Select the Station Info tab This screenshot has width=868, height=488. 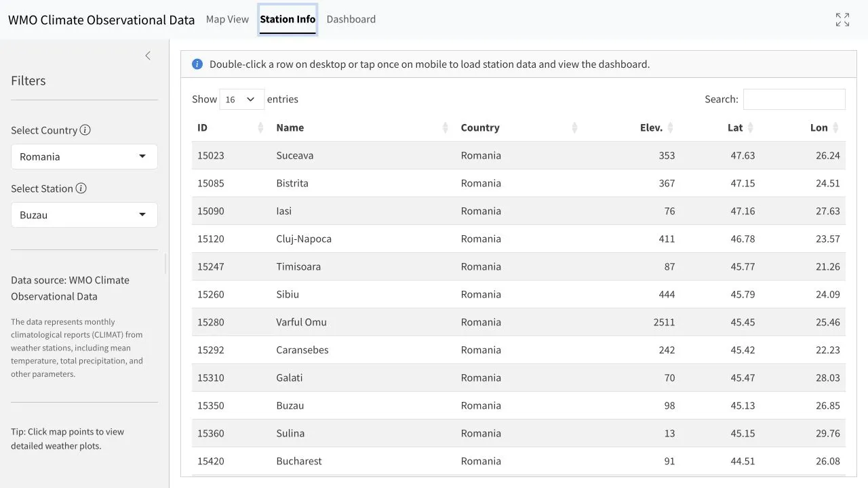coord(288,20)
